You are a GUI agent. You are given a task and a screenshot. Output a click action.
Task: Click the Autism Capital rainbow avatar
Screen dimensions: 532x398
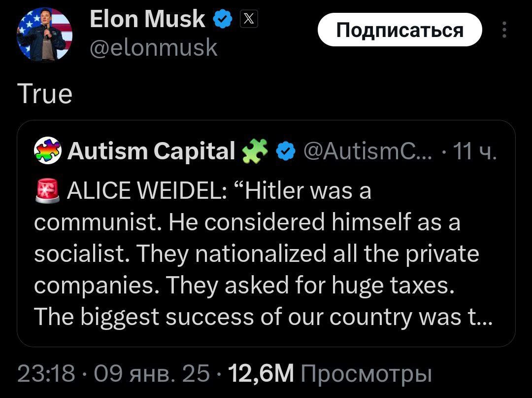tap(47, 151)
